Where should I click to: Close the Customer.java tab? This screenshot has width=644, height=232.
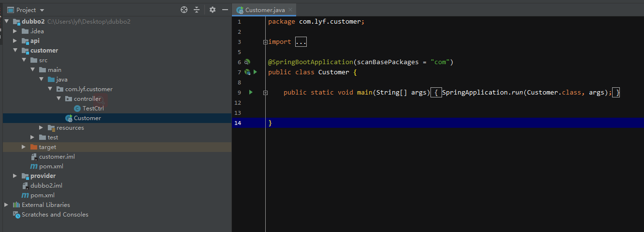[291, 10]
